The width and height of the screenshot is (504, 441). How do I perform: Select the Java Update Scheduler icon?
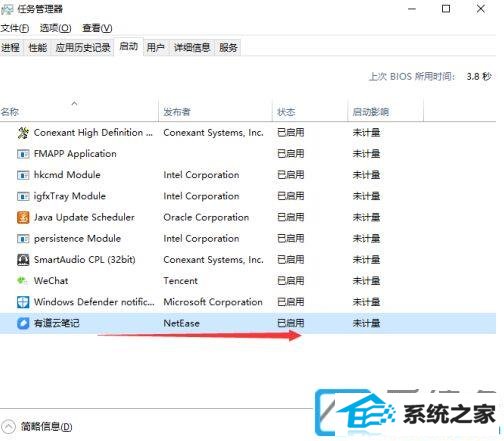tap(23, 217)
